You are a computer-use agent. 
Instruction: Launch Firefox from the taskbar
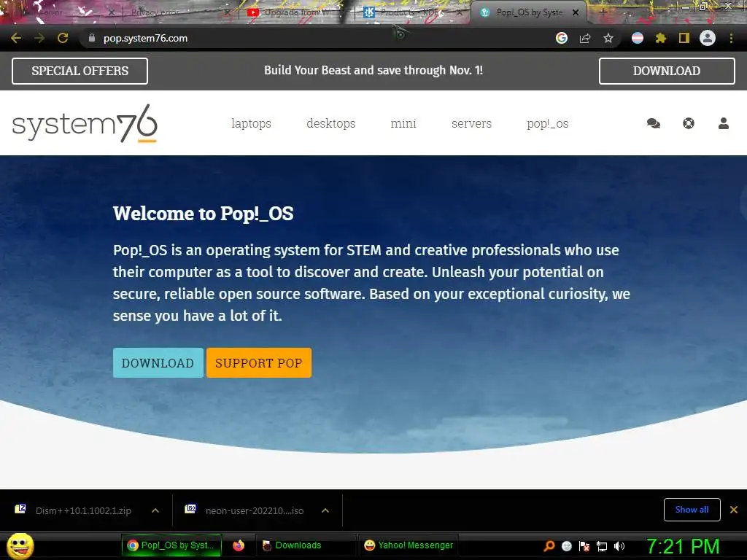(x=239, y=545)
